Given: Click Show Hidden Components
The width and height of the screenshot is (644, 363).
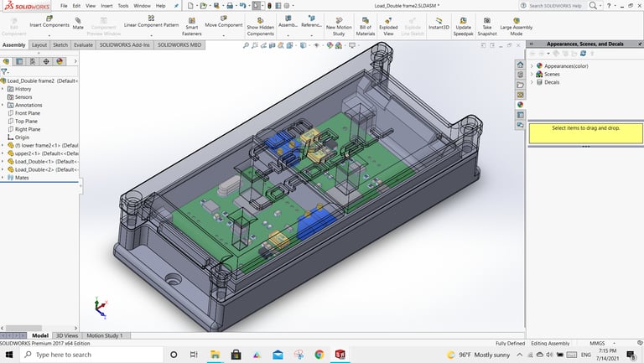Looking at the screenshot, I should click(261, 27).
